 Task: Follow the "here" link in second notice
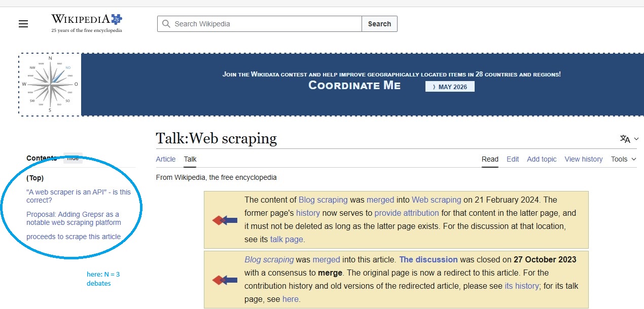[x=291, y=299]
